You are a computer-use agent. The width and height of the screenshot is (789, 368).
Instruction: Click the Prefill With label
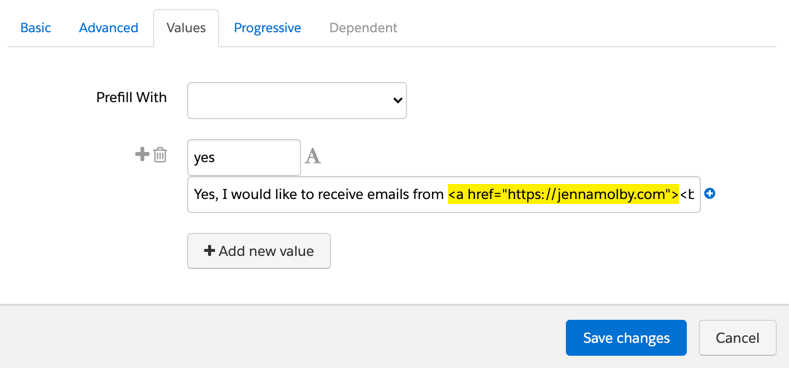tap(131, 97)
